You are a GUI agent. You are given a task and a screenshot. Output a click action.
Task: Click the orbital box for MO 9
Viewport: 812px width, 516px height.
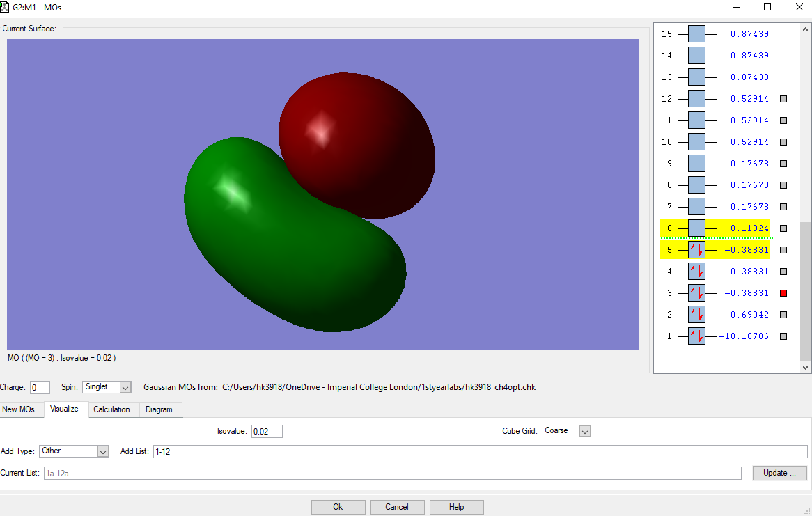696,164
